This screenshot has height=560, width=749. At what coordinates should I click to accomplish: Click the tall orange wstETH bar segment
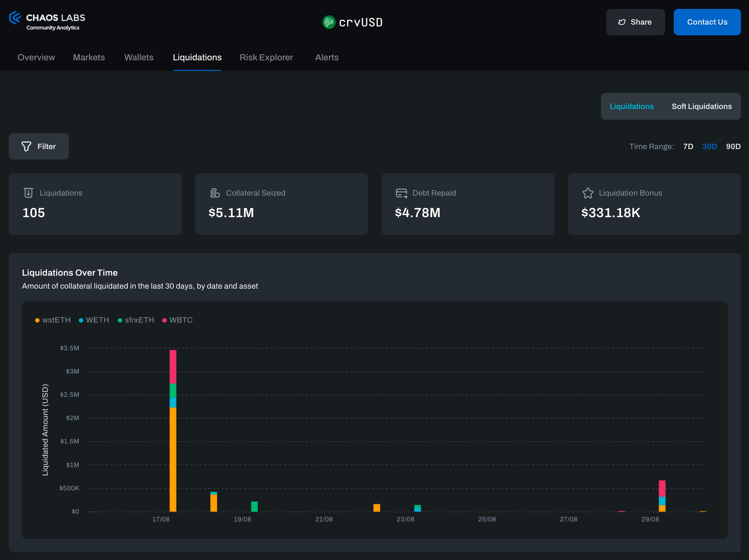[173, 459]
